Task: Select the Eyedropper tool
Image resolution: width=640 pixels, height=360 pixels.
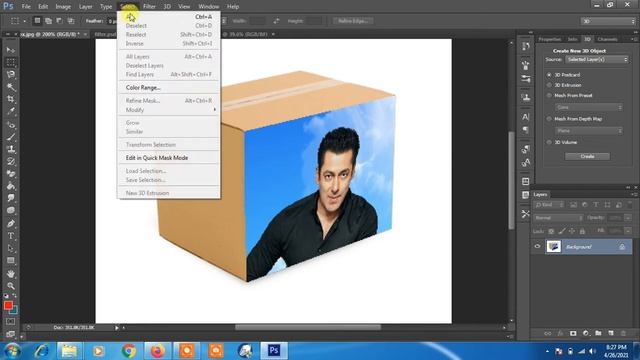Action: coord(11,111)
